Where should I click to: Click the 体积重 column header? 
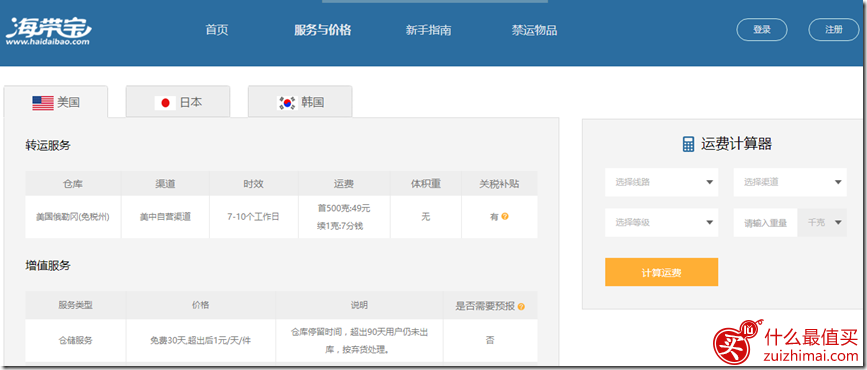pos(426,184)
